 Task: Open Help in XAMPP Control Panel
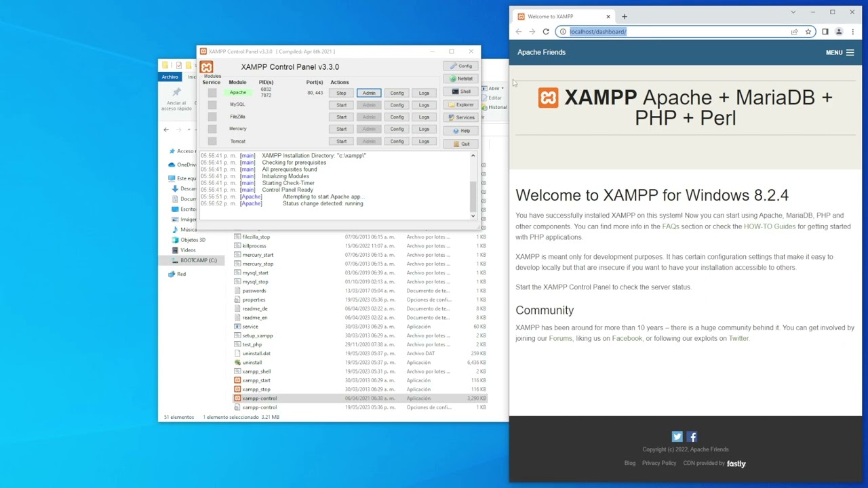[461, 131]
